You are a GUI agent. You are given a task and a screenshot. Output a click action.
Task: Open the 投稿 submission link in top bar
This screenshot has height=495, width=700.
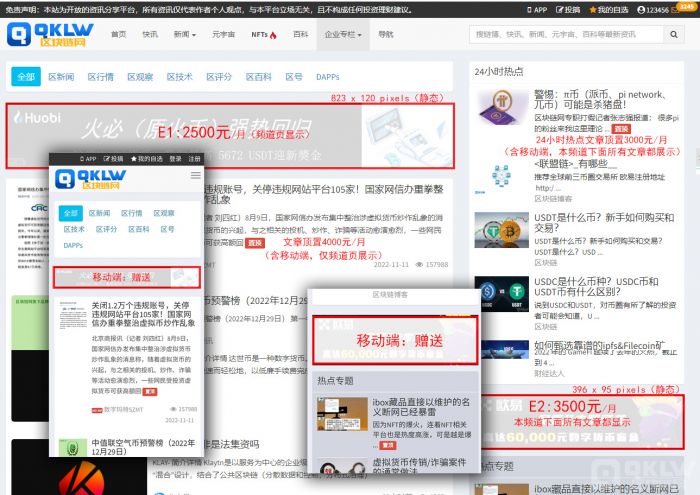click(568, 9)
